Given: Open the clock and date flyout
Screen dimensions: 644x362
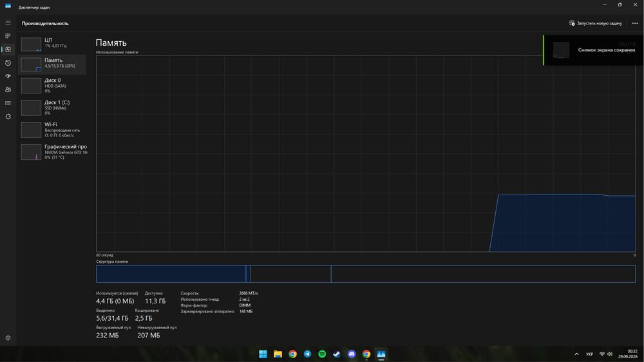Looking at the screenshot, I should (628, 354).
